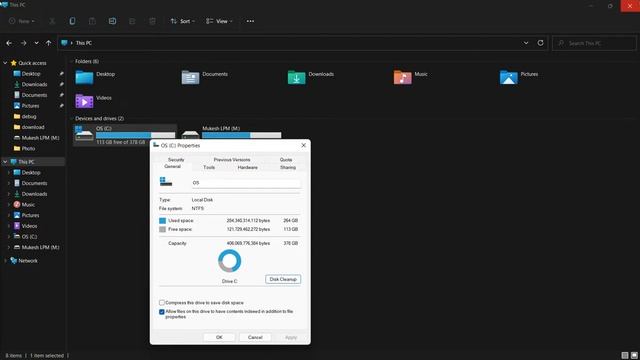This screenshot has height=360, width=640.
Task: Check Compress this drive to save disk space
Action: coord(162,303)
